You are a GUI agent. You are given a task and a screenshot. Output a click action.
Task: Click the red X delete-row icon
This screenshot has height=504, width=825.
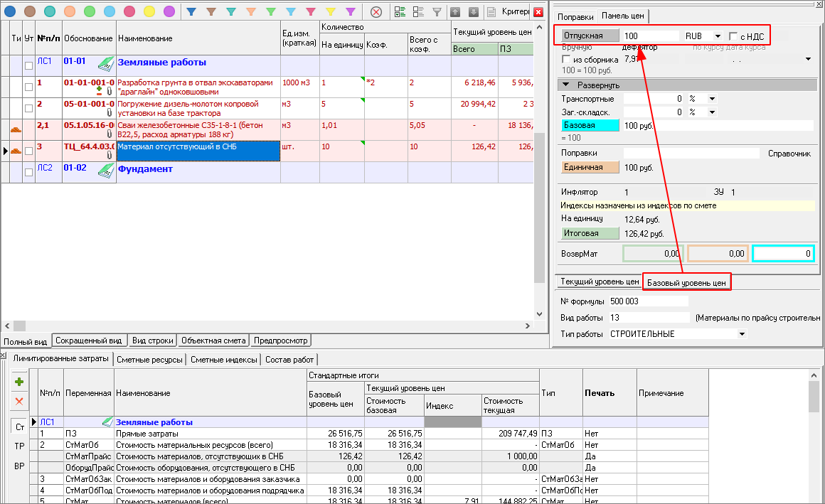[x=19, y=402]
